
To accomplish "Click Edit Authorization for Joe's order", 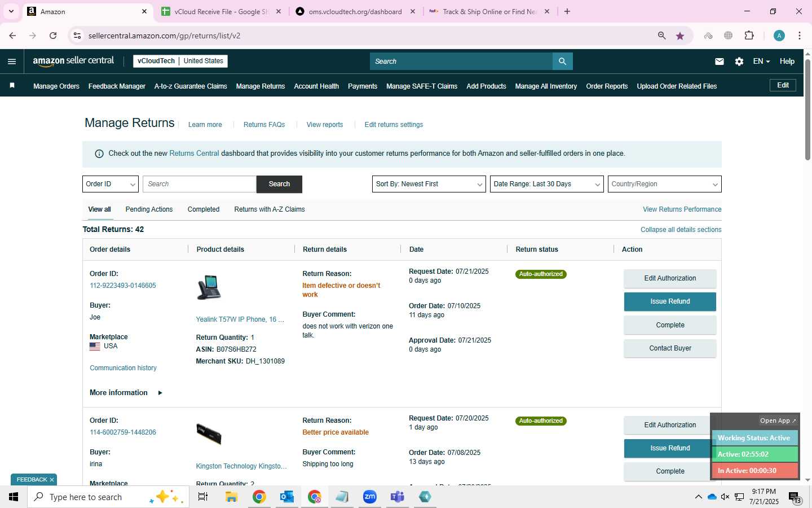I will click(x=670, y=278).
